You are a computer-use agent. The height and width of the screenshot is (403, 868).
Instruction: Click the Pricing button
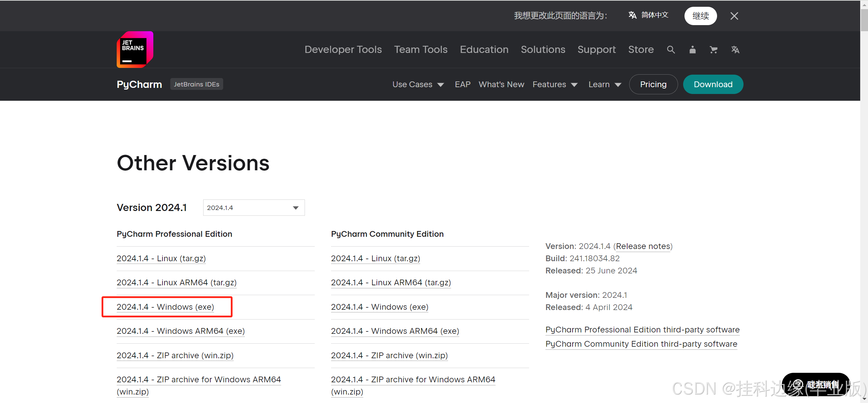pos(653,84)
